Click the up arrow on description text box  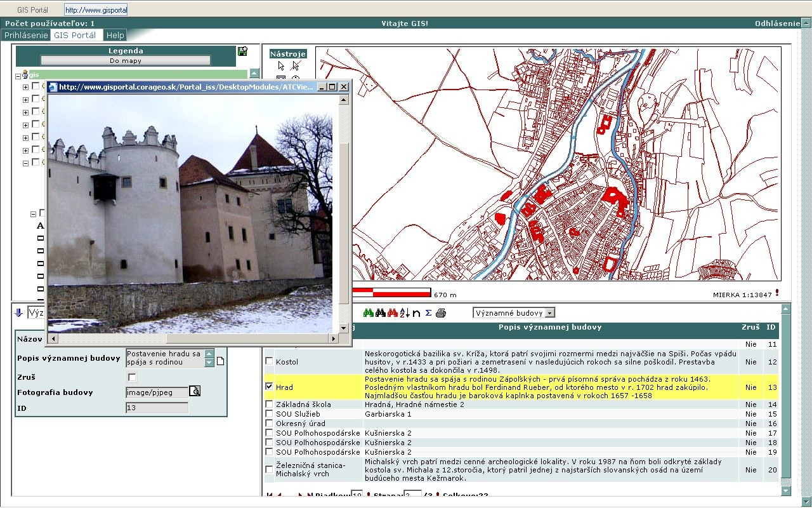pyautogui.click(x=209, y=353)
